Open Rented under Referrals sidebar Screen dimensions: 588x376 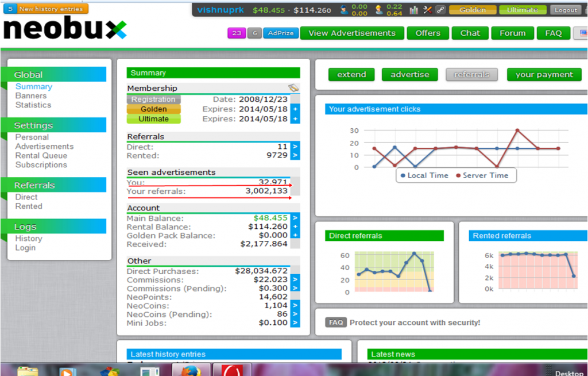click(29, 206)
